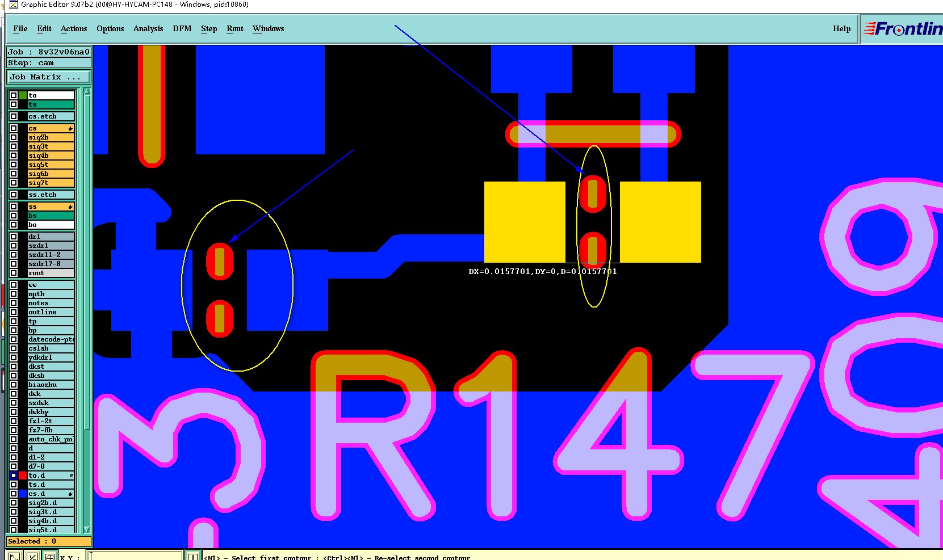943x560 pixels.
Task: Open the DFM menu
Action: coord(182,28)
